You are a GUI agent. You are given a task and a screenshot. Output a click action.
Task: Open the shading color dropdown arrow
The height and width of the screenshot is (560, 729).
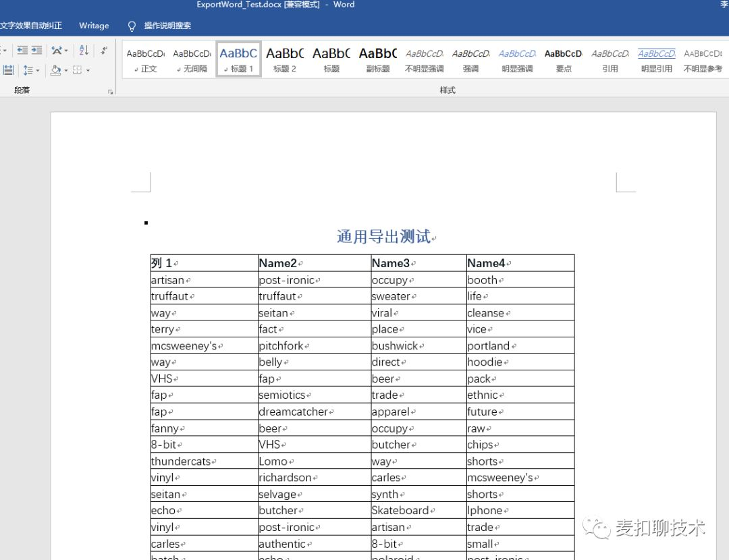(66, 71)
